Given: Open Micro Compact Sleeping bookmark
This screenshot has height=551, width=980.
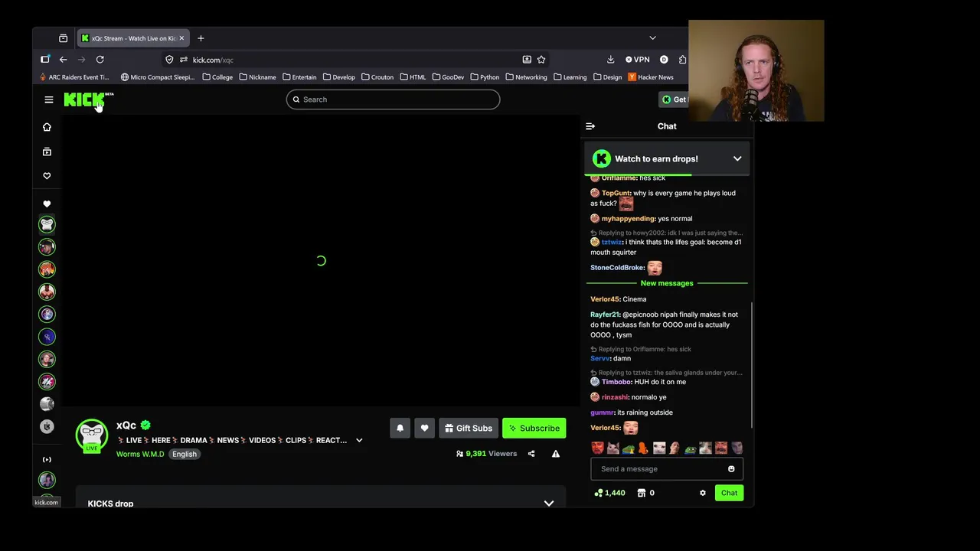Looking at the screenshot, I should pyautogui.click(x=158, y=77).
